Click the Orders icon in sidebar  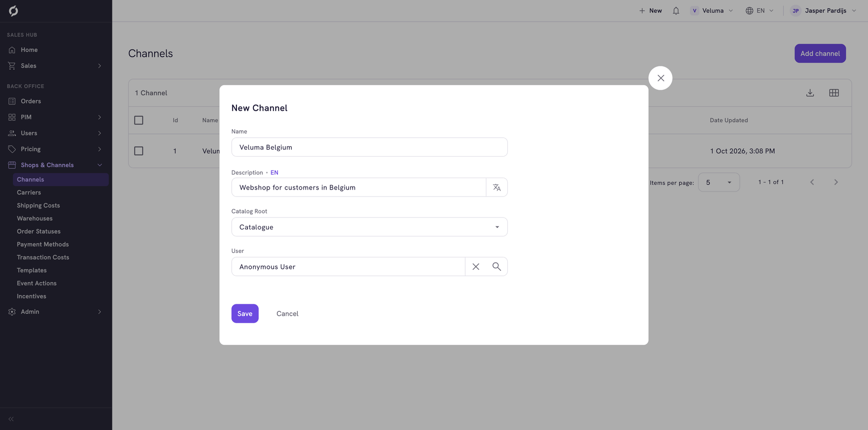click(x=12, y=101)
